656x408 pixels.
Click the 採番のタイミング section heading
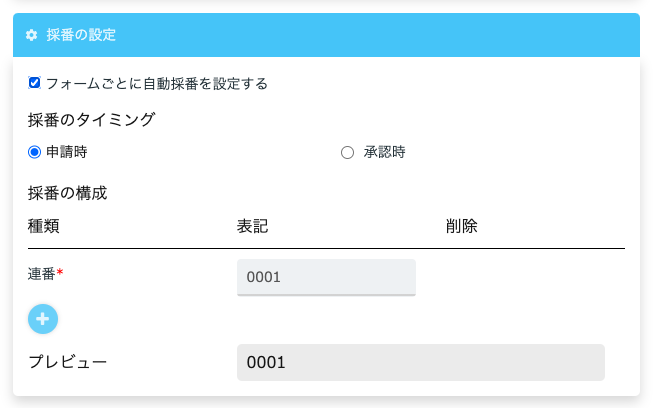(x=91, y=119)
